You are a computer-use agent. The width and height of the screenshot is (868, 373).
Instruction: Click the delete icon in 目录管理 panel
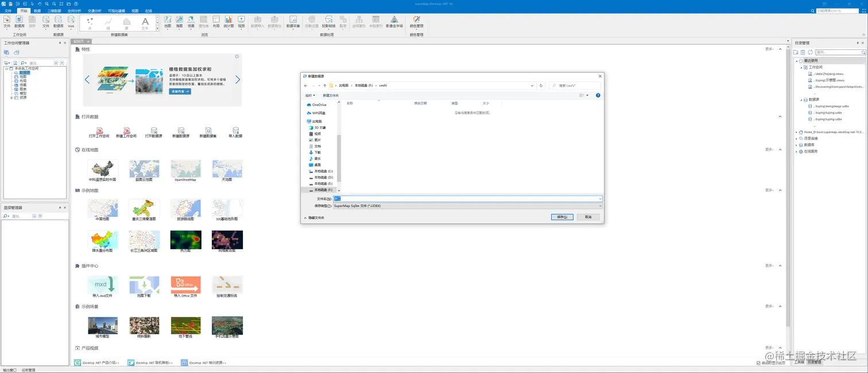803,52
